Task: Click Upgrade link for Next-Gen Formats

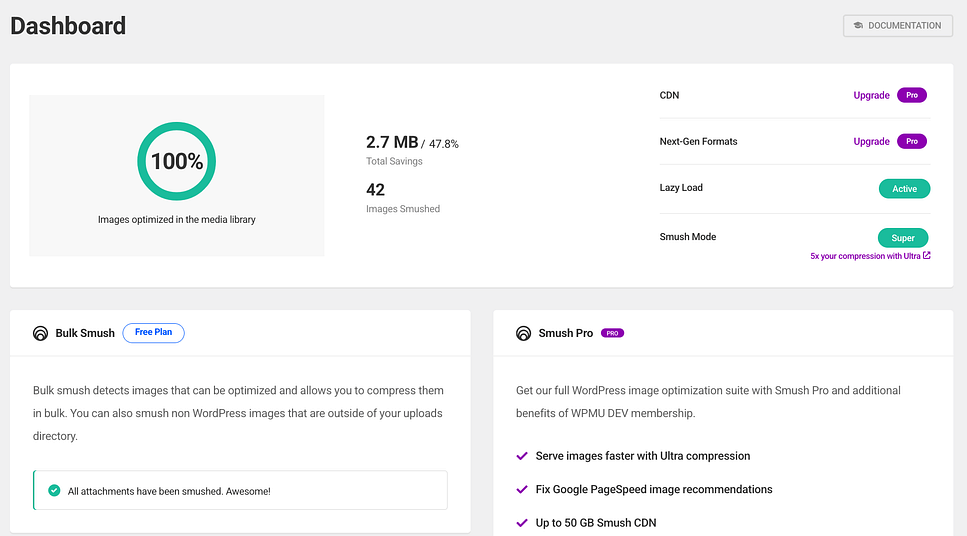Action: 871,142
